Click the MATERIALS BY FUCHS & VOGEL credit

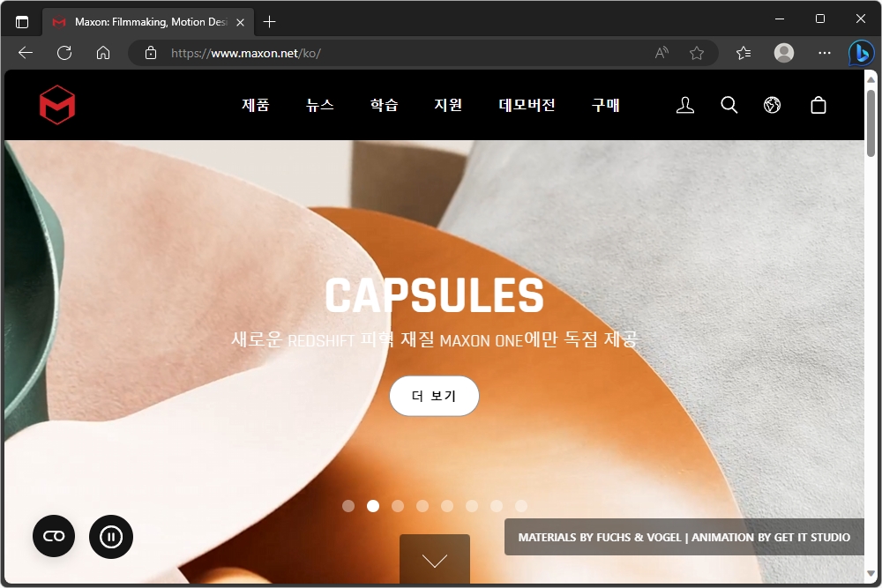click(x=684, y=538)
